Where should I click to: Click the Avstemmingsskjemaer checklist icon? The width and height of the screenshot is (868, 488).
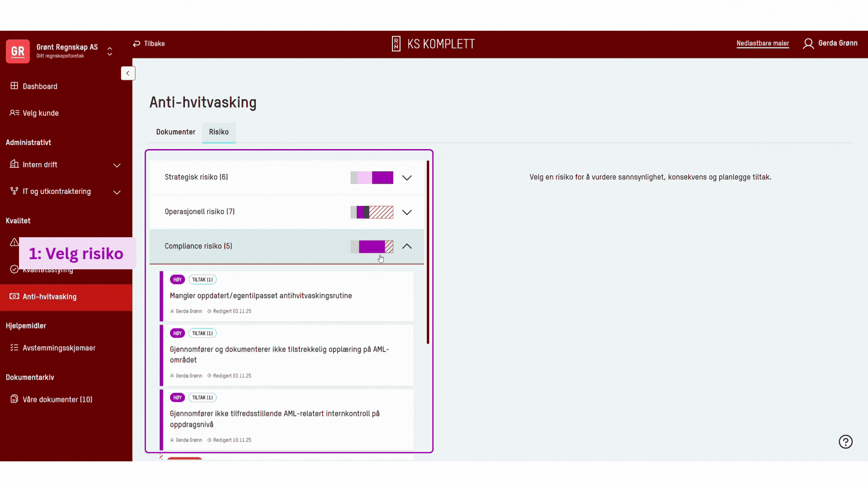tap(14, 347)
